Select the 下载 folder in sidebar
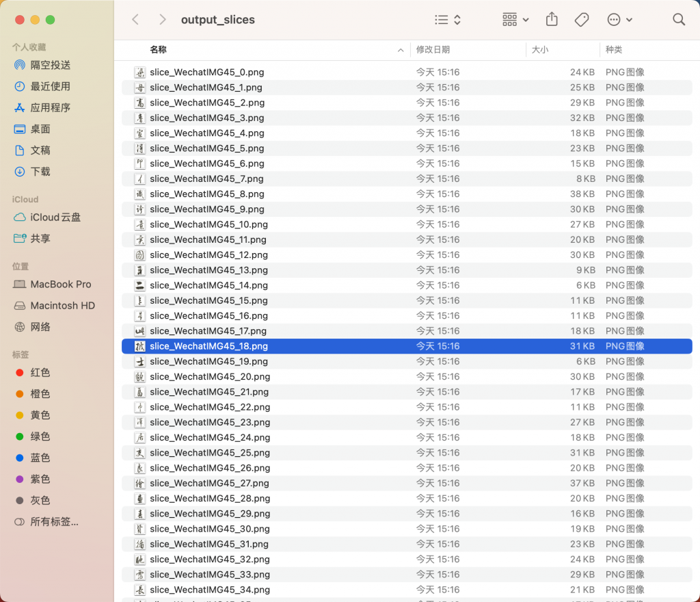 pyautogui.click(x=40, y=171)
